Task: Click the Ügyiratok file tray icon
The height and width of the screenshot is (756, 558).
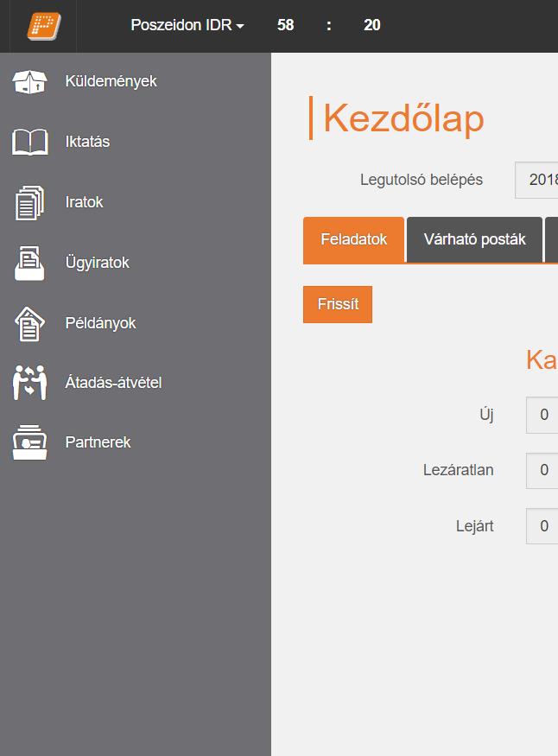Action: tap(29, 263)
